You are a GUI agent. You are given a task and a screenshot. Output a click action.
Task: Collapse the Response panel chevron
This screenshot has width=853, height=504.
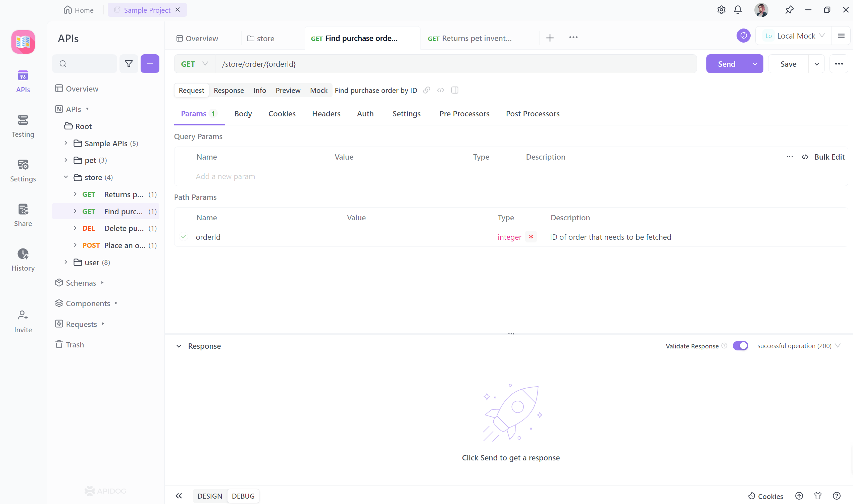point(179,346)
